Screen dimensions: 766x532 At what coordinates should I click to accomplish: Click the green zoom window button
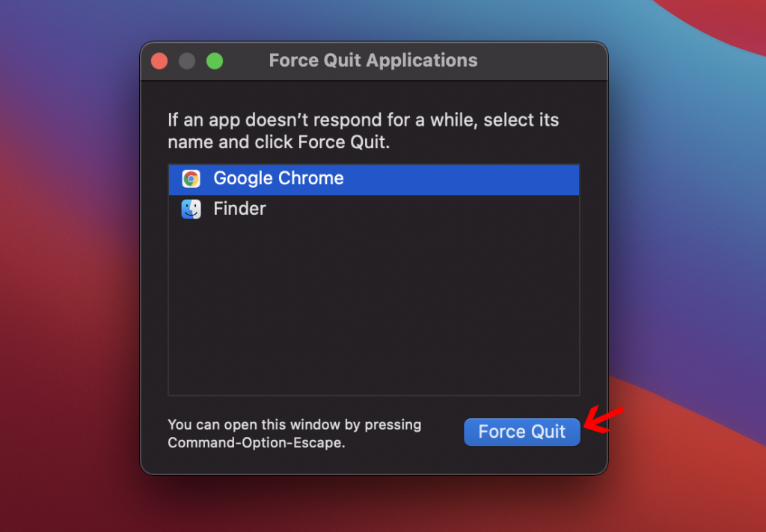[215, 61]
